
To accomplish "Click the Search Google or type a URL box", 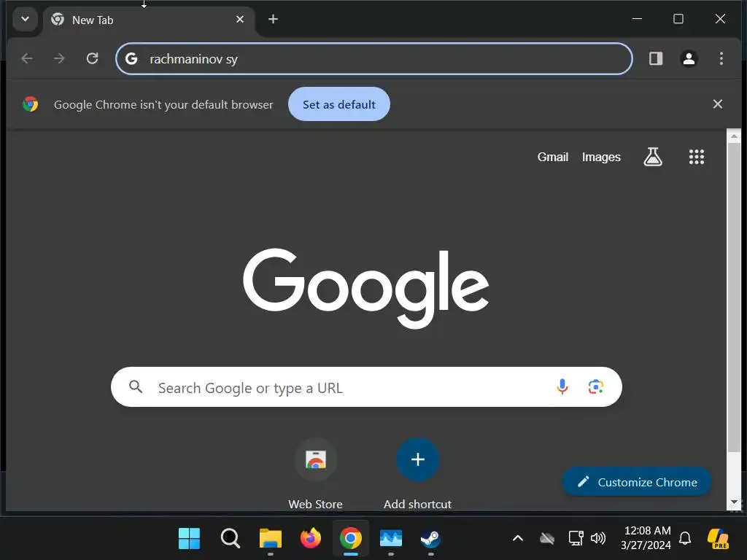I will pos(366,386).
